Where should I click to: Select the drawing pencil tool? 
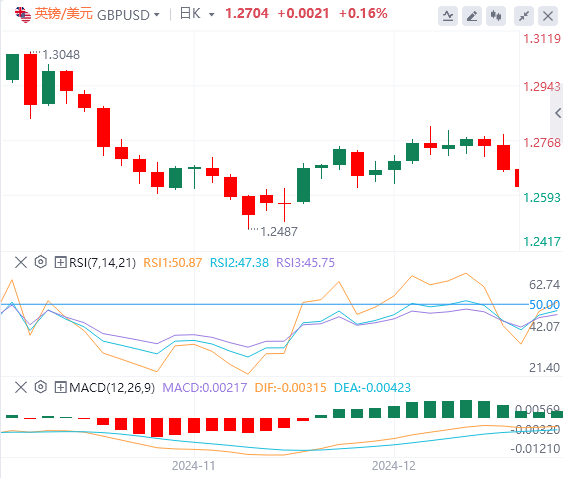click(472, 16)
